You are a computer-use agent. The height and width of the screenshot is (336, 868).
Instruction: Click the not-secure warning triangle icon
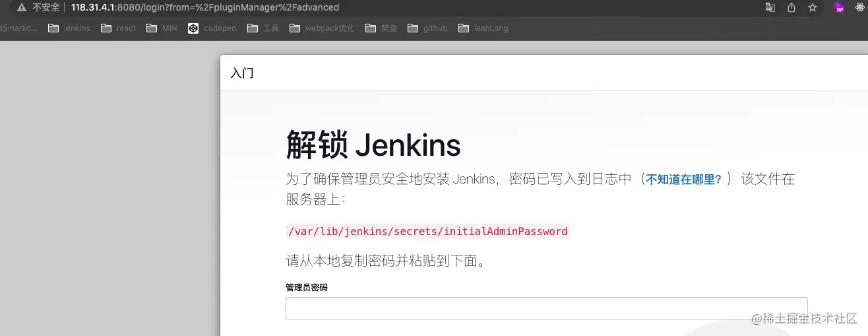pyautogui.click(x=22, y=7)
